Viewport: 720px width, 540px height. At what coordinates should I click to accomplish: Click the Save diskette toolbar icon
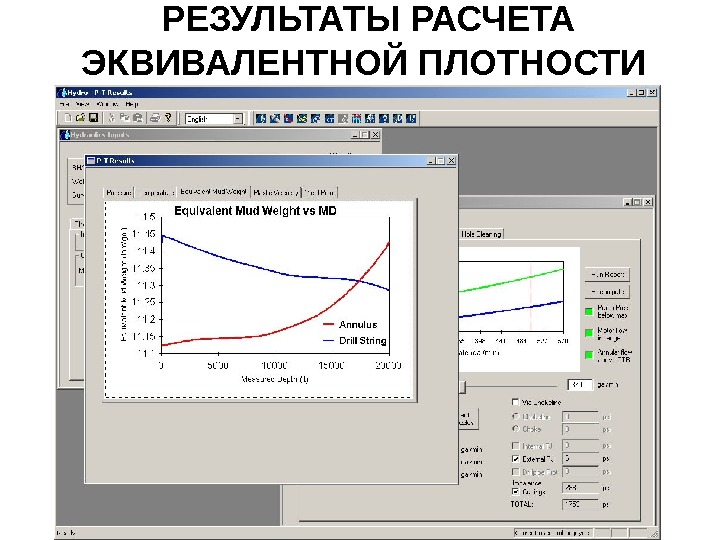(x=94, y=118)
